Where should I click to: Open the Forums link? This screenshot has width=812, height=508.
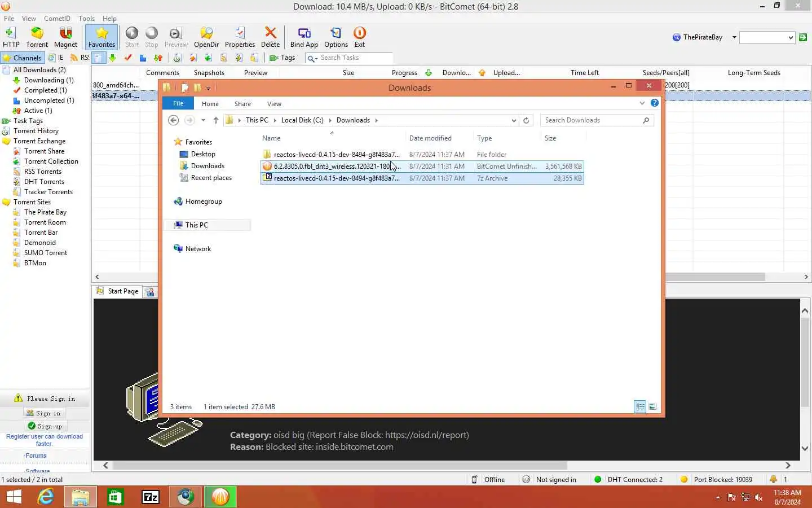click(36, 456)
